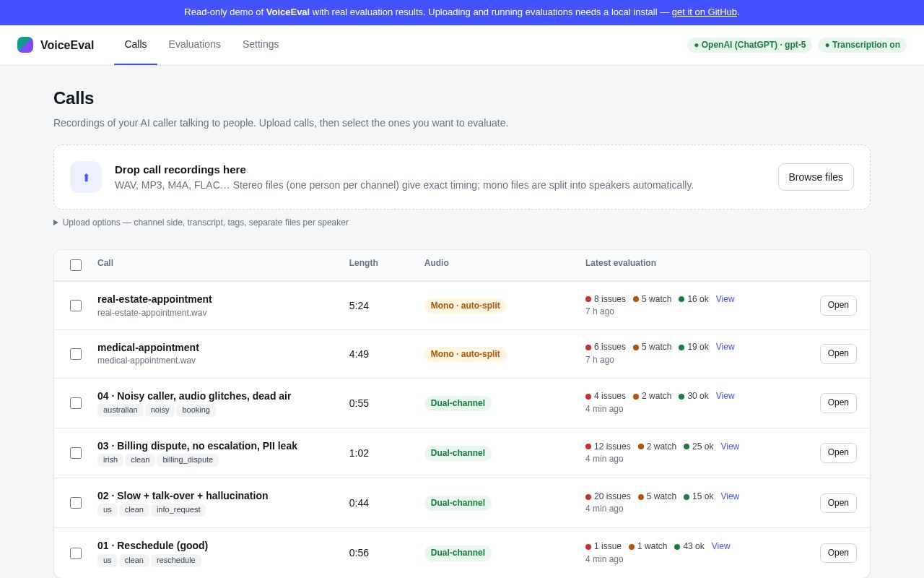View evaluation with 1 issue, 43 ok
Screen dimensions: 924x578
[720, 546]
